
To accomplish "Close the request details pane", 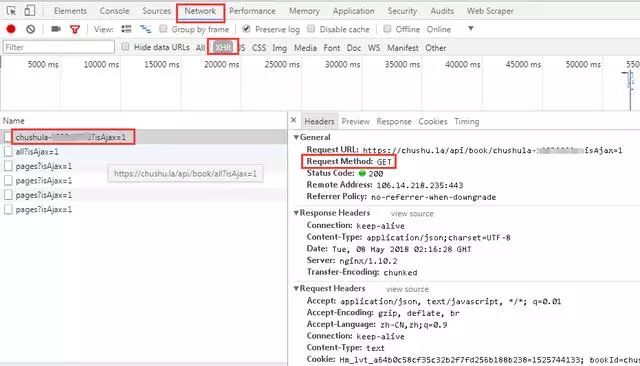I will pos(293,120).
